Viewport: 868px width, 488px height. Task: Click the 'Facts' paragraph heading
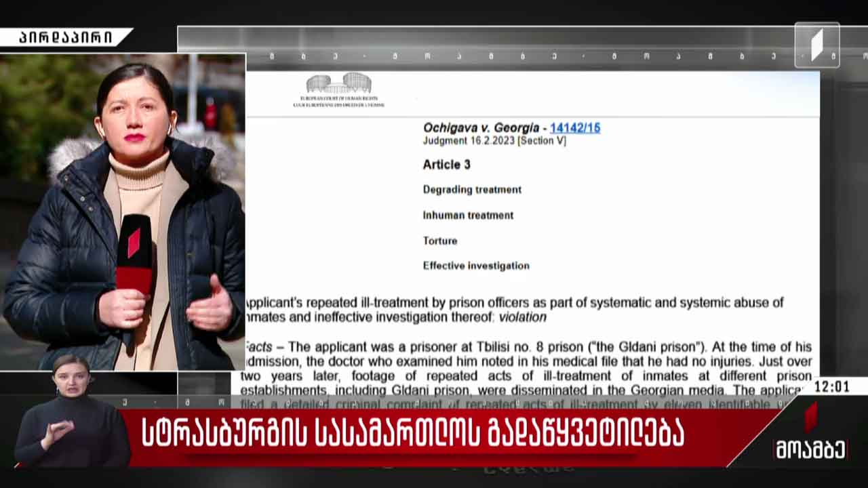[x=258, y=346]
